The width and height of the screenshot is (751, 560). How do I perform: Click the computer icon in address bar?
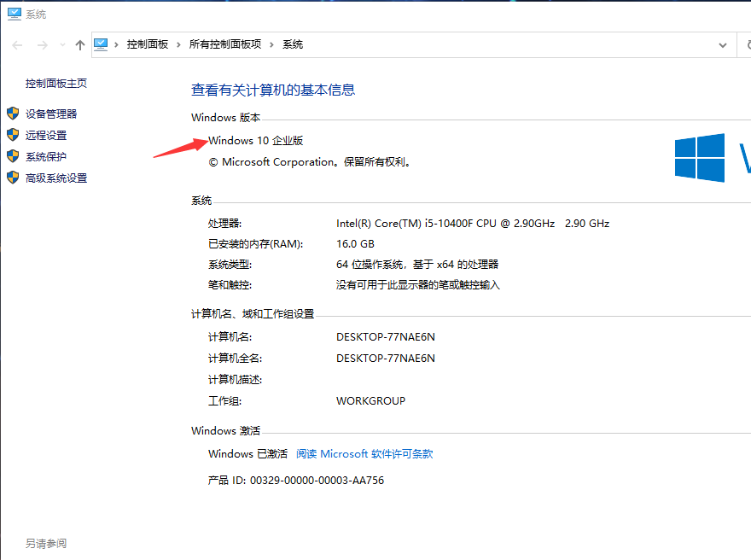[x=101, y=44]
